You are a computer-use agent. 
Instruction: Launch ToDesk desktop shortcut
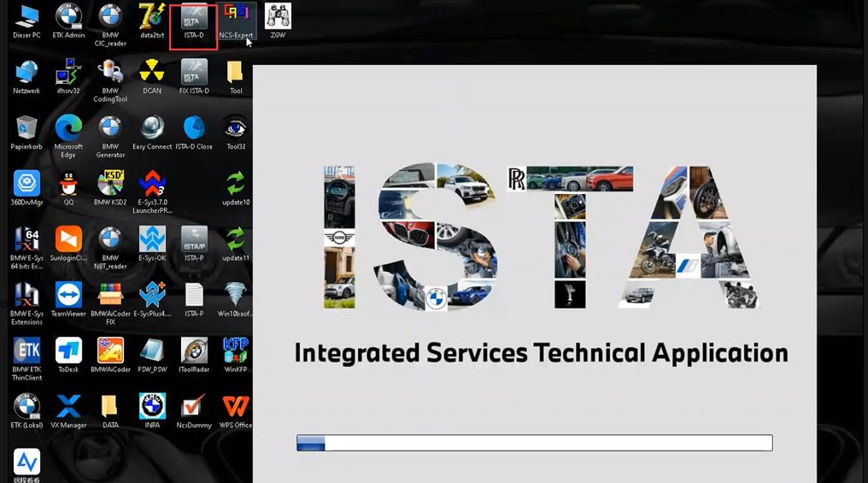68,356
